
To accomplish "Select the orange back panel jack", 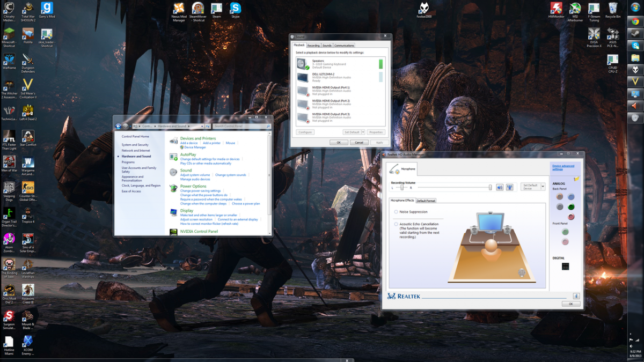I will click(x=560, y=197).
